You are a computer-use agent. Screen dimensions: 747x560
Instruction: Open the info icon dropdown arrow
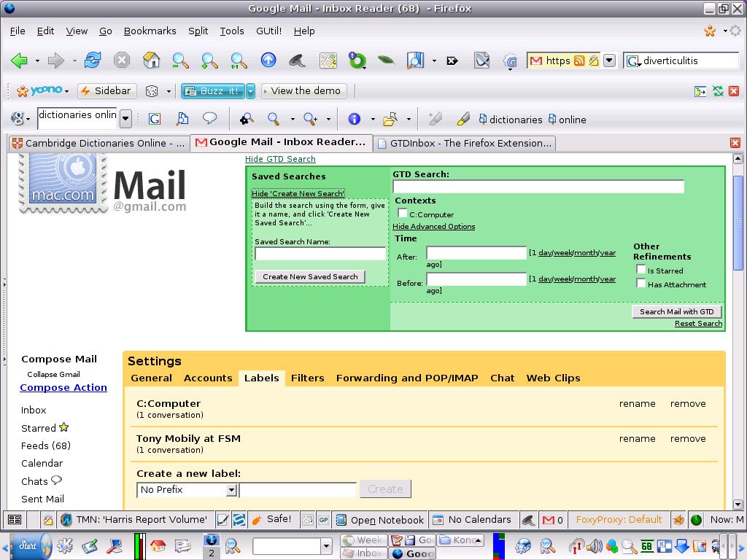click(x=373, y=119)
